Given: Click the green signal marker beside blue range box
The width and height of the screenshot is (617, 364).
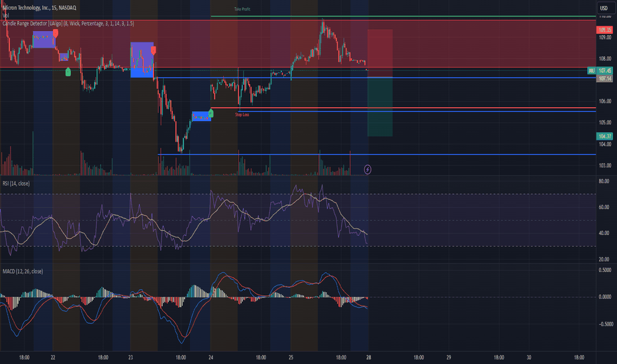Looking at the screenshot, I should click(211, 113).
